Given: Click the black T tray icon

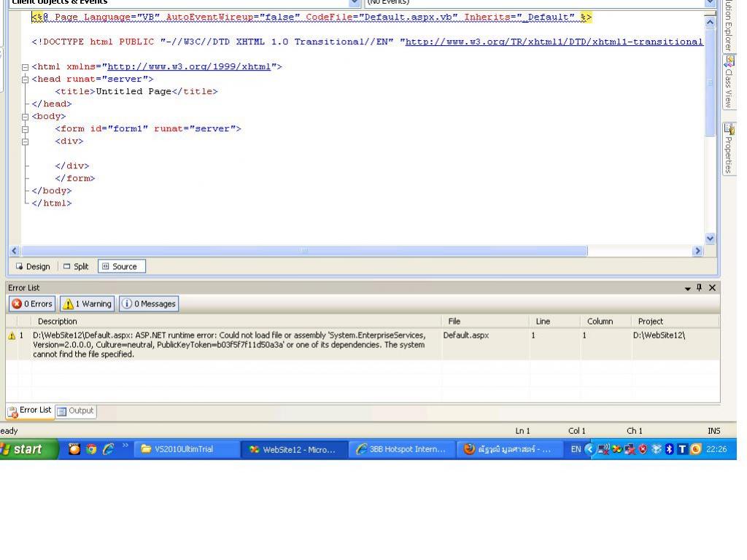Looking at the screenshot, I should tap(682, 449).
